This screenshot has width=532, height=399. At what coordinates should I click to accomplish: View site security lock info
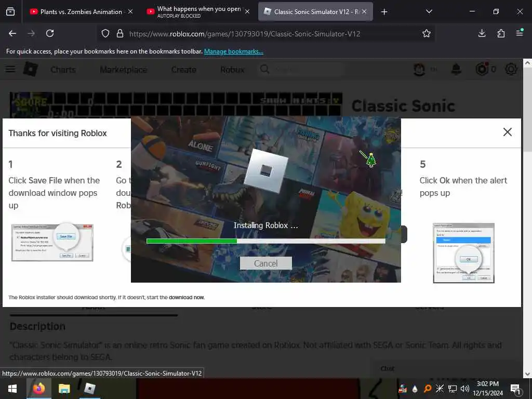(120, 34)
